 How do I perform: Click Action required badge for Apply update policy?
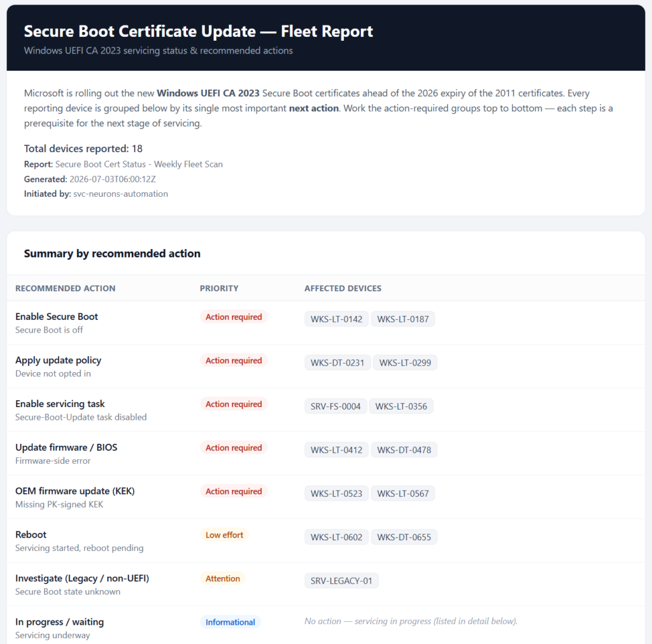234,361
